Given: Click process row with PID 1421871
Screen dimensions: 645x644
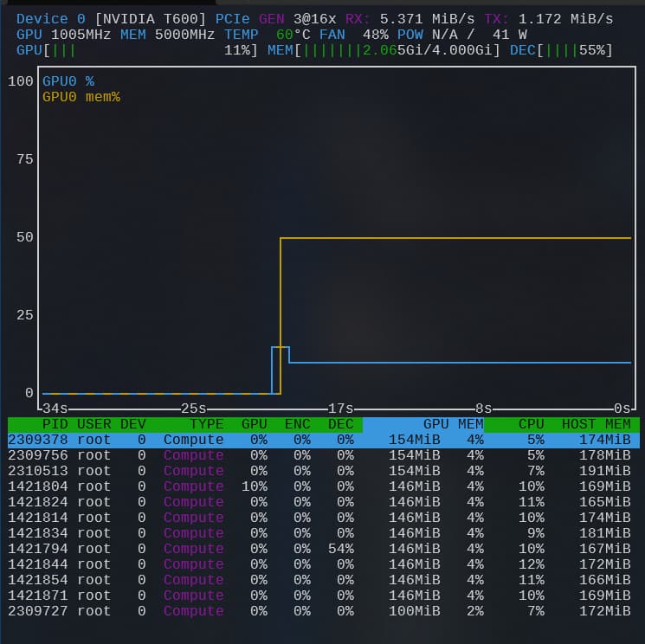Looking at the screenshot, I should coord(322,596).
